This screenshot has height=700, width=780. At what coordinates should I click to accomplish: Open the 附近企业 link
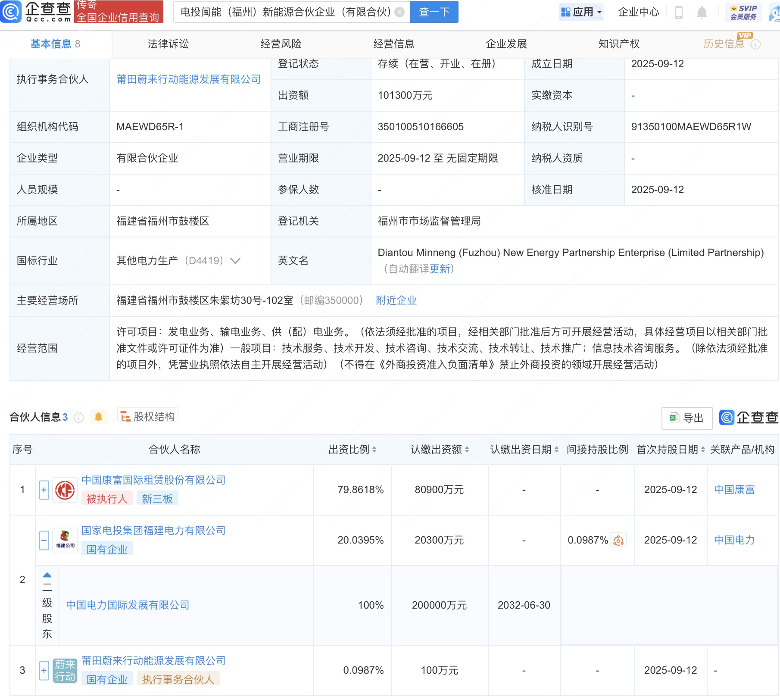coord(396,300)
